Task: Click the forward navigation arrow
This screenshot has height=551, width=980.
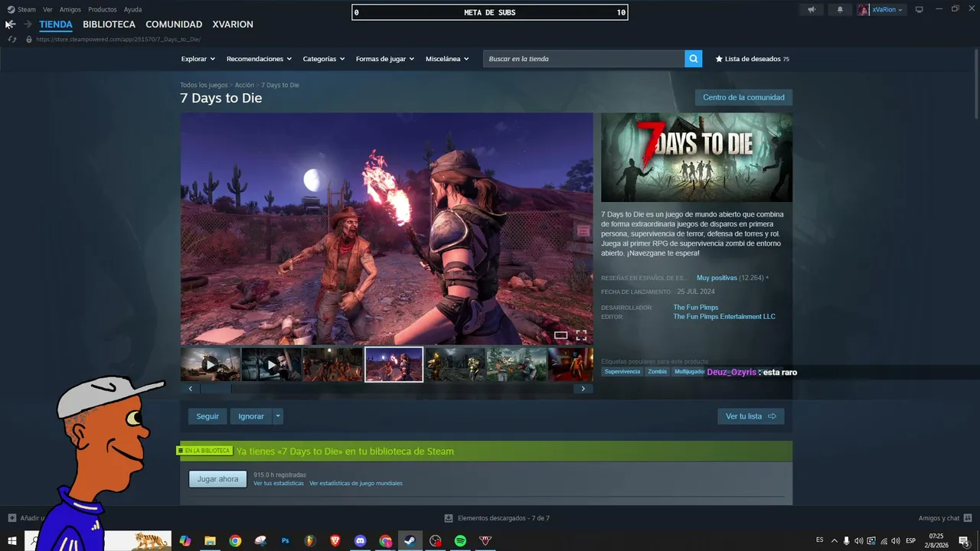Action: click(28, 24)
